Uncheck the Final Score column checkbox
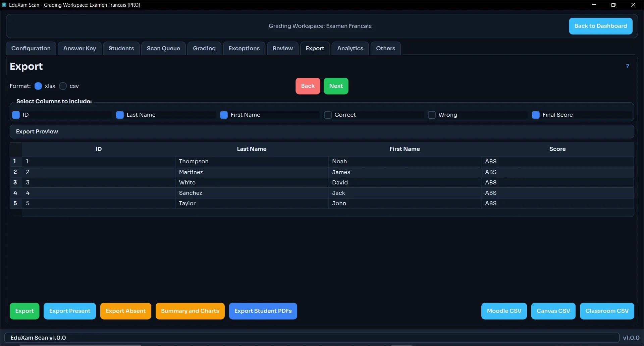The height and width of the screenshot is (346, 644). click(x=536, y=115)
